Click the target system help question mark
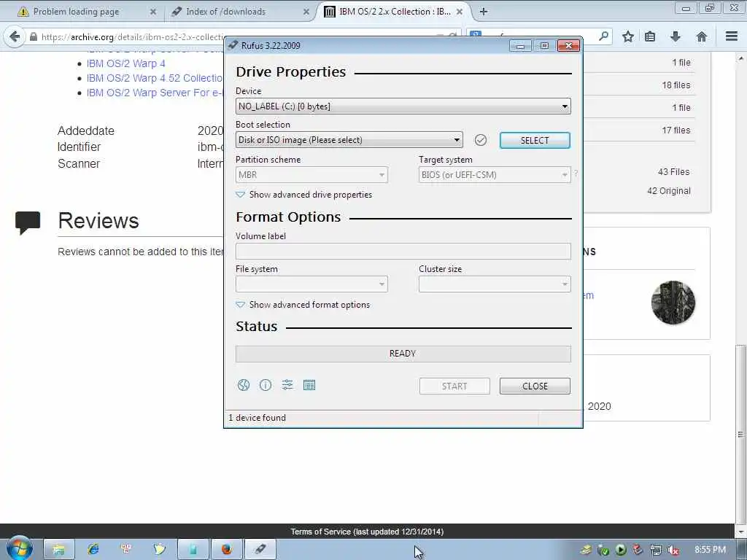Screen dimensions: 747x560 tap(576, 174)
